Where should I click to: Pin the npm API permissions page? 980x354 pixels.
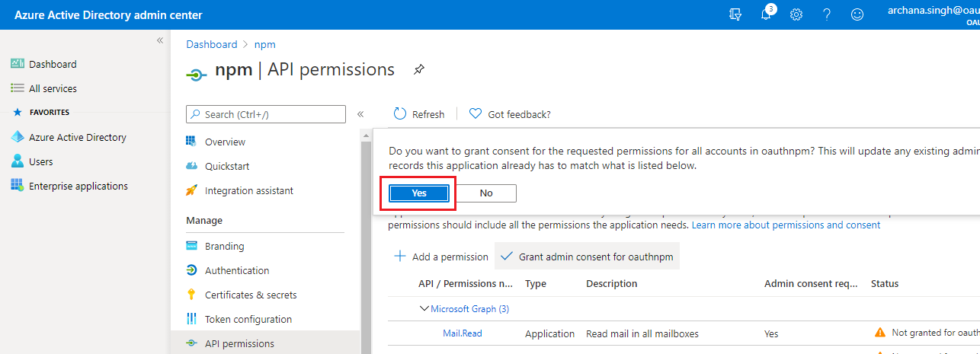[x=418, y=70]
